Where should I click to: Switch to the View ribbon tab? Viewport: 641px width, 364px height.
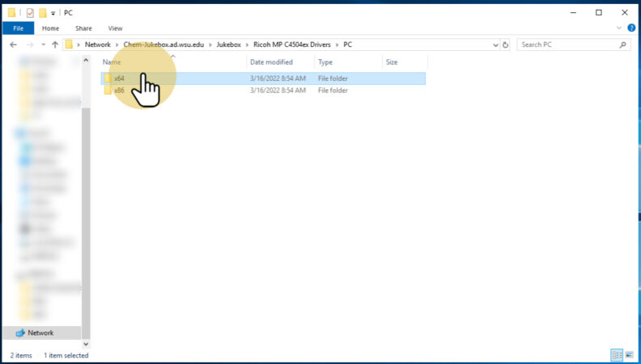pyautogui.click(x=115, y=28)
